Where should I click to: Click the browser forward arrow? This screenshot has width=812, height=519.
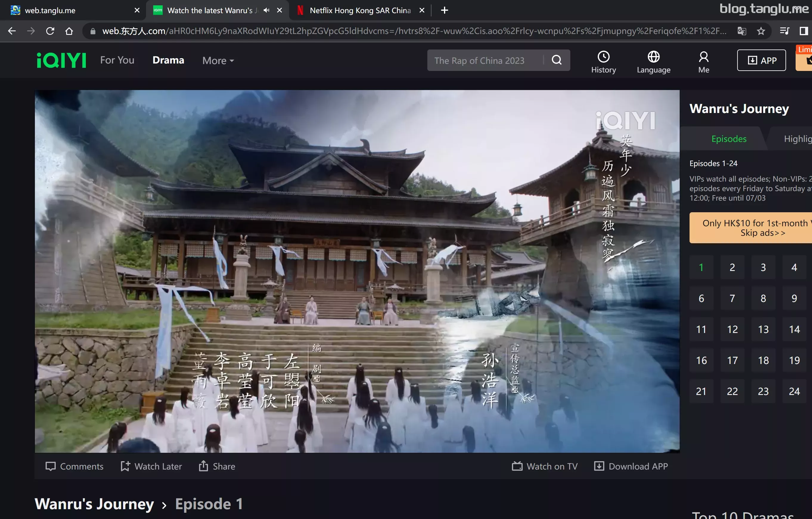pos(31,31)
